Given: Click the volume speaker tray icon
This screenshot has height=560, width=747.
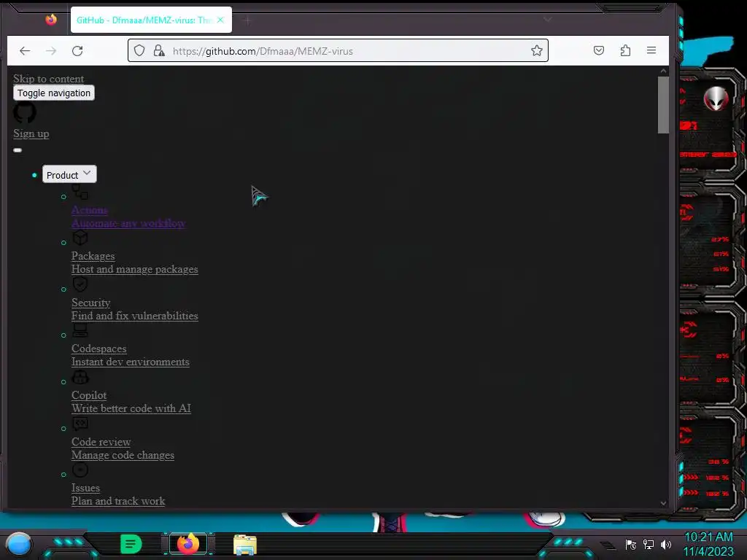Looking at the screenshot, I should 666,544.
